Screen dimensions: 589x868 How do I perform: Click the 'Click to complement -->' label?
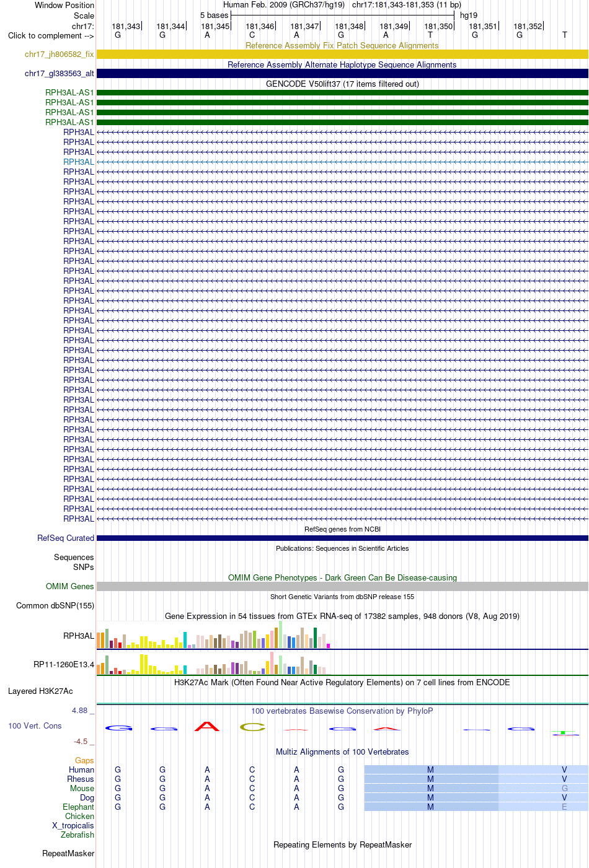51,35
